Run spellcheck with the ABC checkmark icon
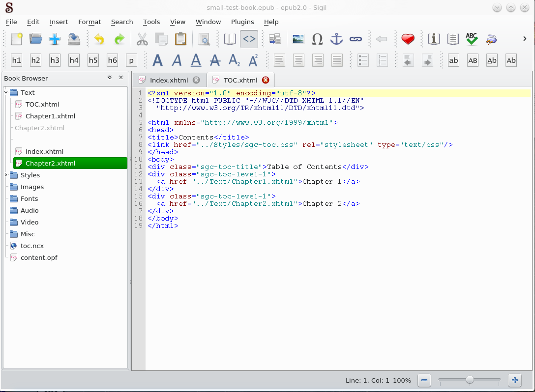Viewport: 535px width, 392px height. [x=472, y=39]
